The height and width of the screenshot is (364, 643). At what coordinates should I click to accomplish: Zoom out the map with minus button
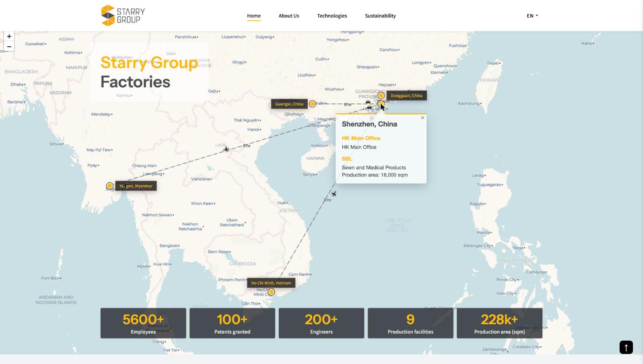(9, 46)
